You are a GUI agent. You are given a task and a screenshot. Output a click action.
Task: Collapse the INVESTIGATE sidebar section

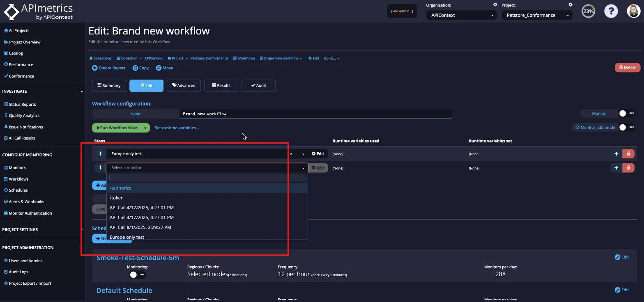(82, 91)
